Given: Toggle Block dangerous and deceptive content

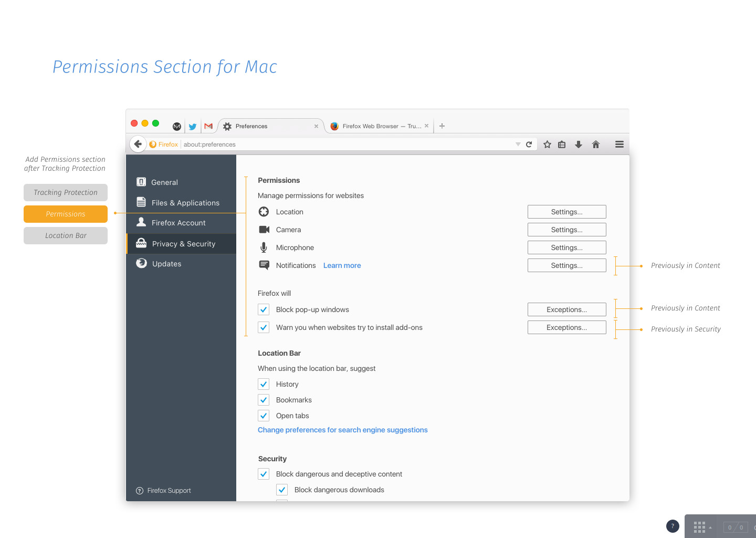Looking at the screenshot, I should (x=264, y=474).
